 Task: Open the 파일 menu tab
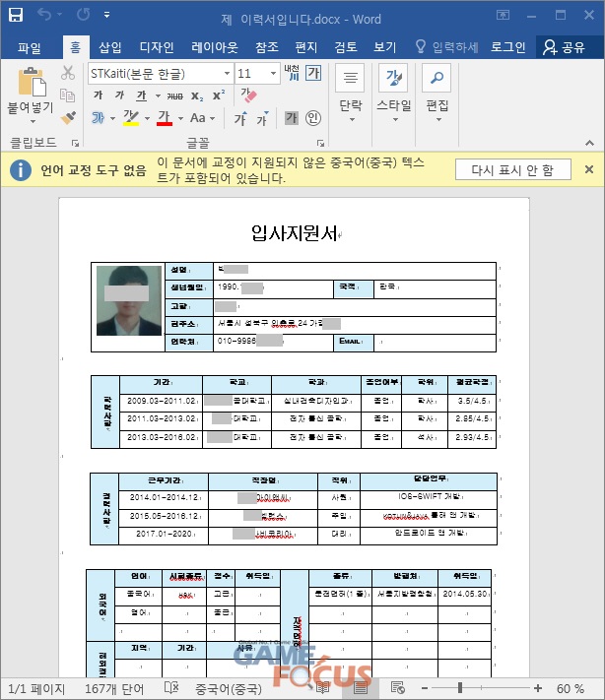tap(30, 47)
